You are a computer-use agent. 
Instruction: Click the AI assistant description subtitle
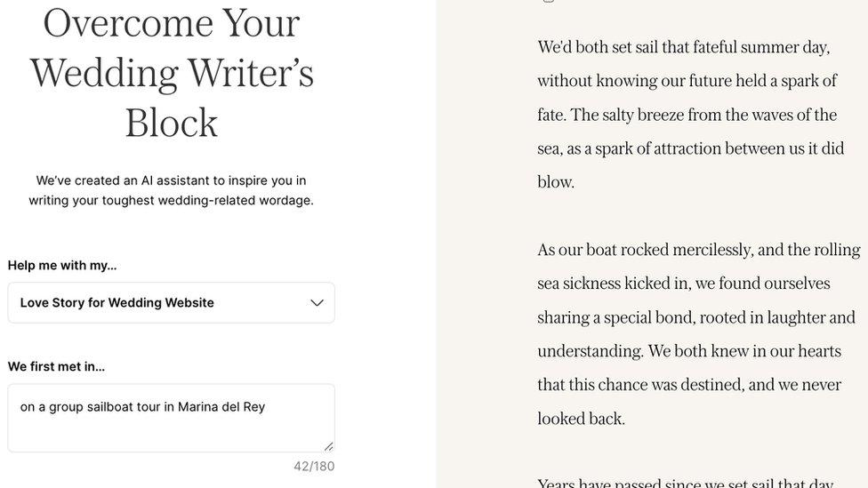(171, 190)
